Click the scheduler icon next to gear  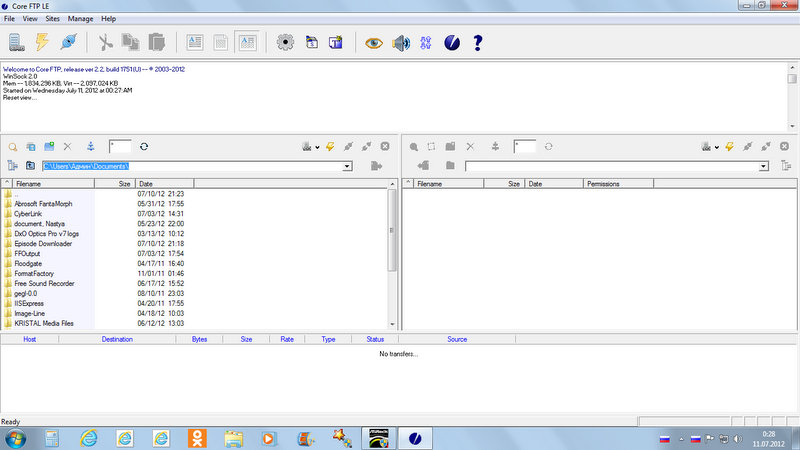pyautogui.click(x=311, y=42)
